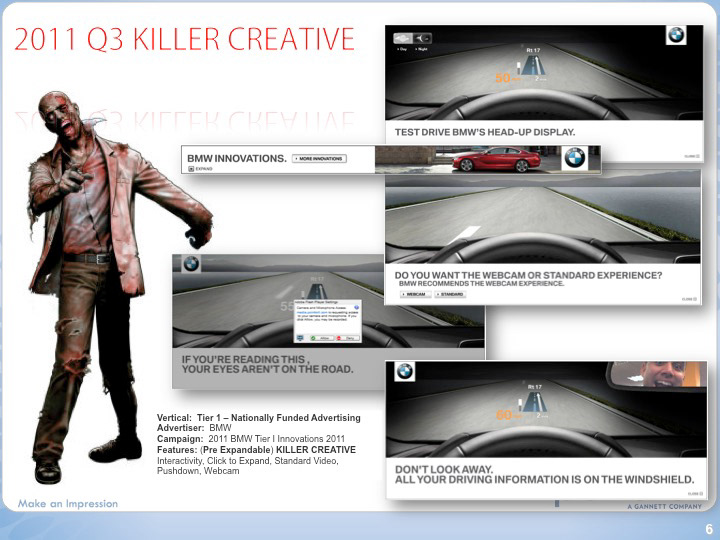Click 'Pushdown, Webcam' feature text
This screenshot has width=720, height=540.
click(x=198, y=471)
